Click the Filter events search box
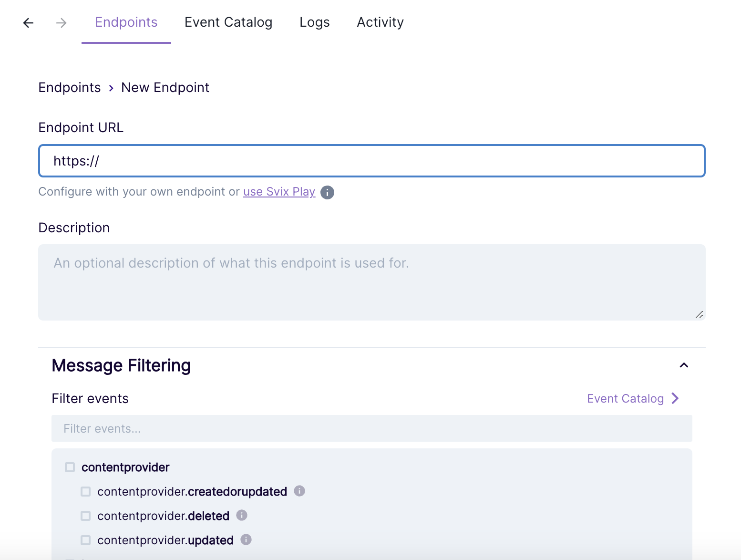Viewport: 741px width, 560px height. [x=372, y=428]
